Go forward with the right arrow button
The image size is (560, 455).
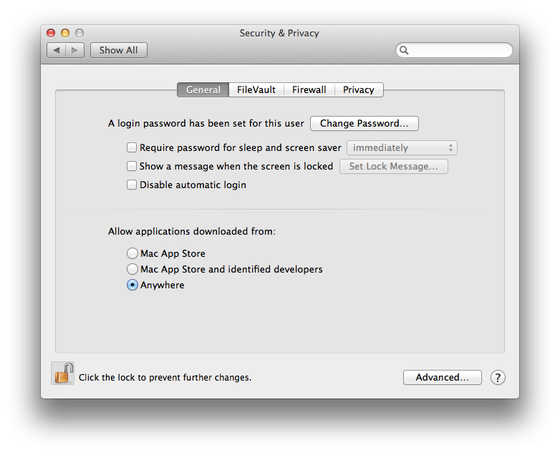point(75,50)
